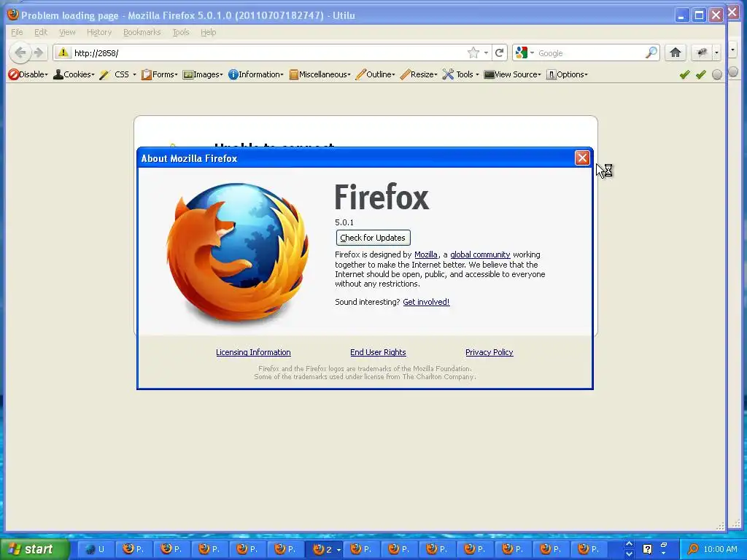Open the View menu
Viewport: 747px width, 560px height.
pyautogui.click(x=67, y=32)
